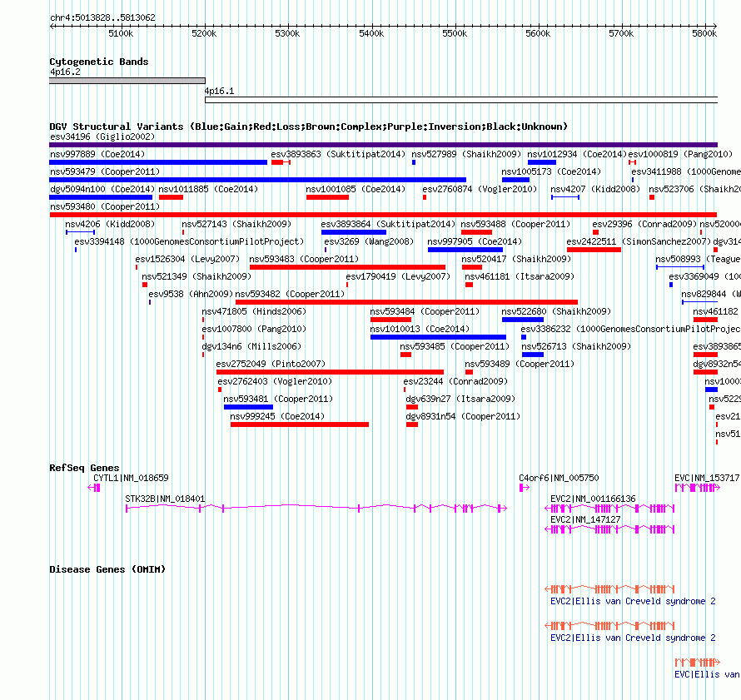The width and height of the screenshot is (741, 700).
Task: Select nsv999245 (Coe2014) loss label
Action: 277,416
